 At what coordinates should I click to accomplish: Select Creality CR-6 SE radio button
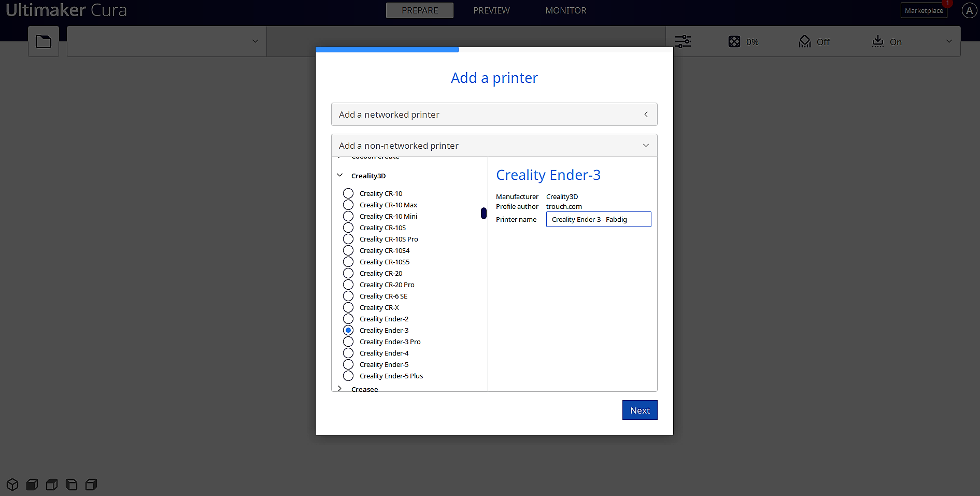[348, 296]
